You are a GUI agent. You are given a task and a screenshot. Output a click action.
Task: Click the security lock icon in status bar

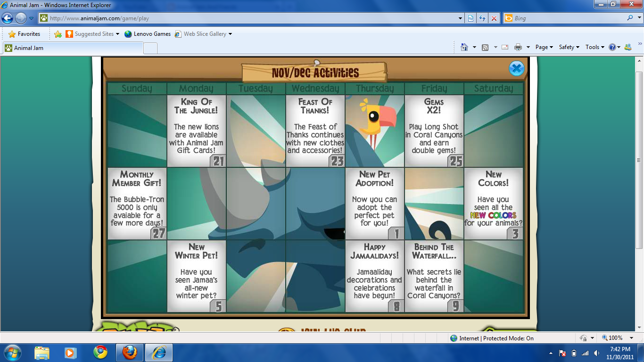584,338
